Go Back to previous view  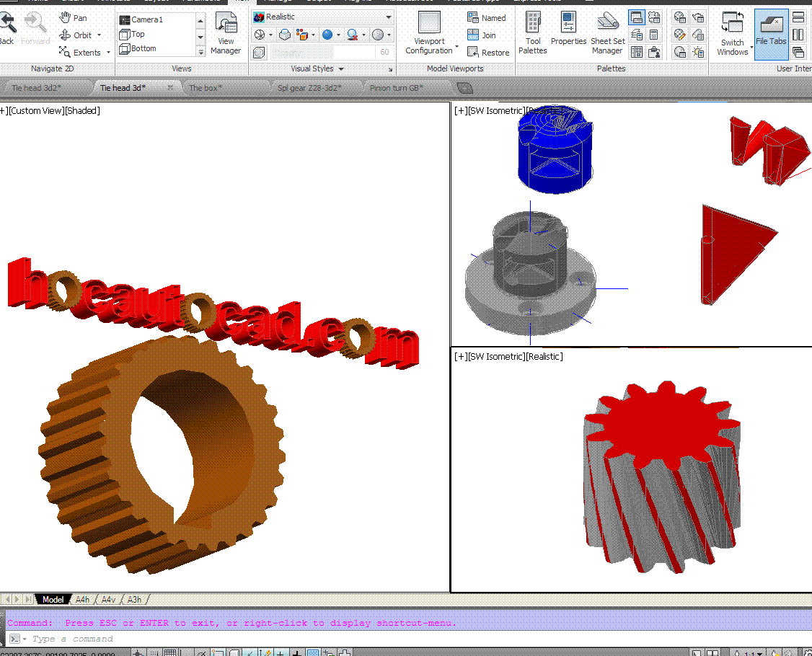(7, 27)
